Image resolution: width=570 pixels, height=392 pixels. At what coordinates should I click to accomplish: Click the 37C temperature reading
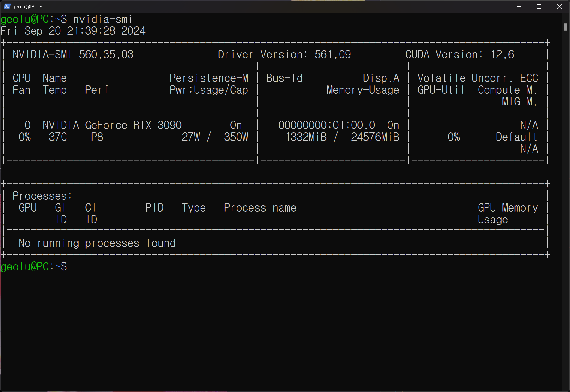click(58, 137)
